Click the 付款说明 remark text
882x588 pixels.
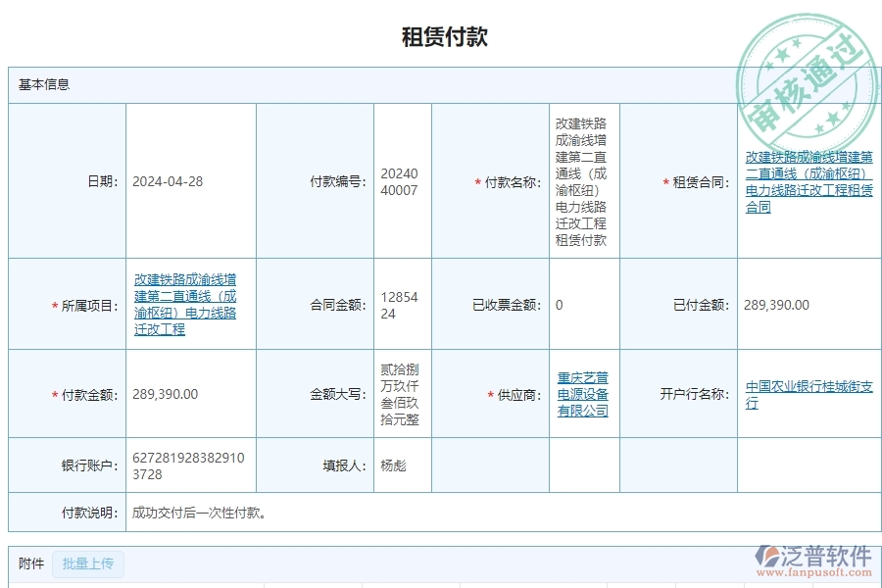pos(200,512)
